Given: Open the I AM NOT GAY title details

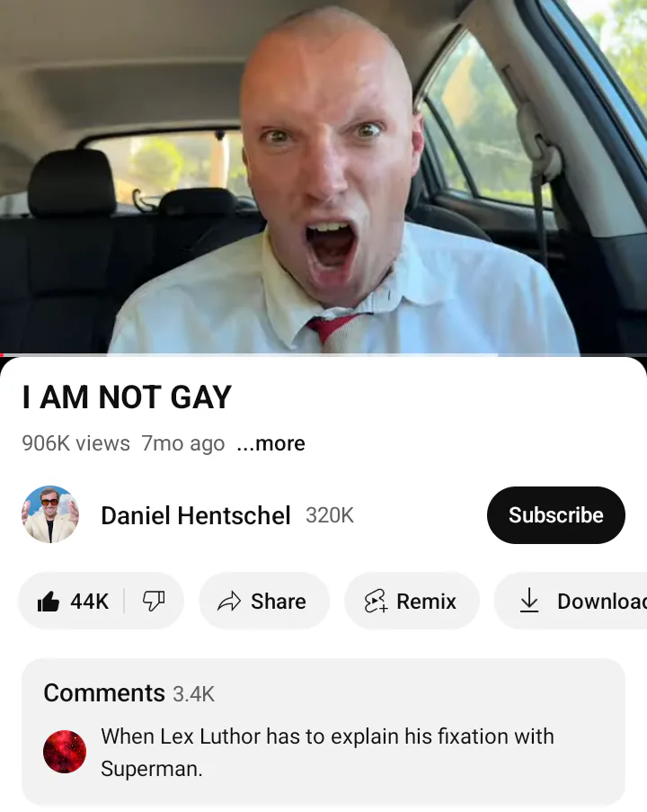Looking at the screenshot, I should [x=127, y=397].
